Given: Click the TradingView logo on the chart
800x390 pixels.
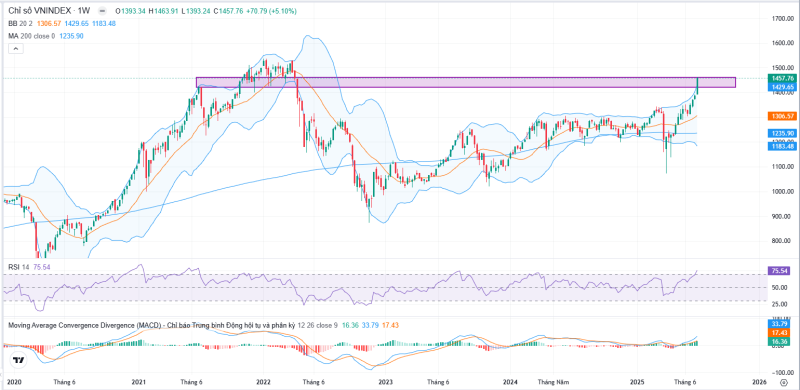Looking at the screenshot, I should [x=19, y=360].
